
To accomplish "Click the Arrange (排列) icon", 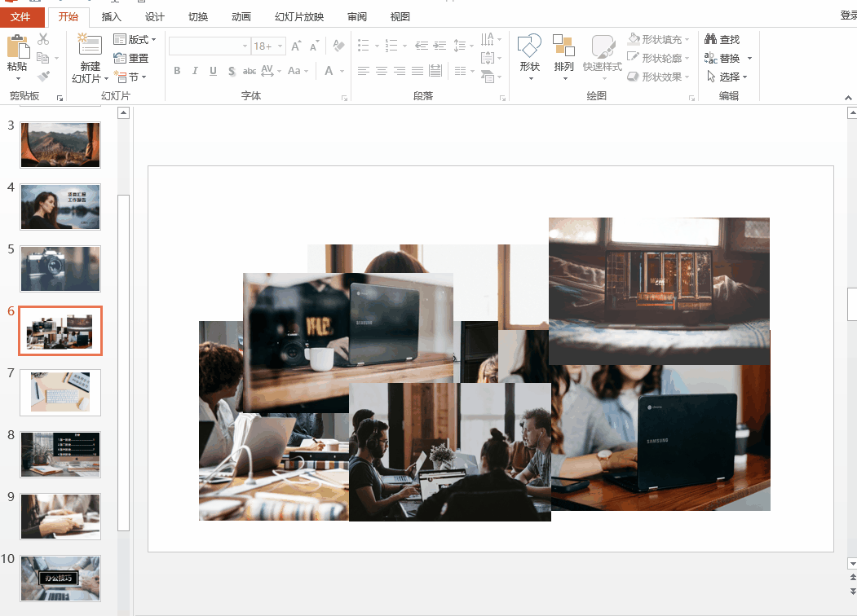I will point(563,46).
